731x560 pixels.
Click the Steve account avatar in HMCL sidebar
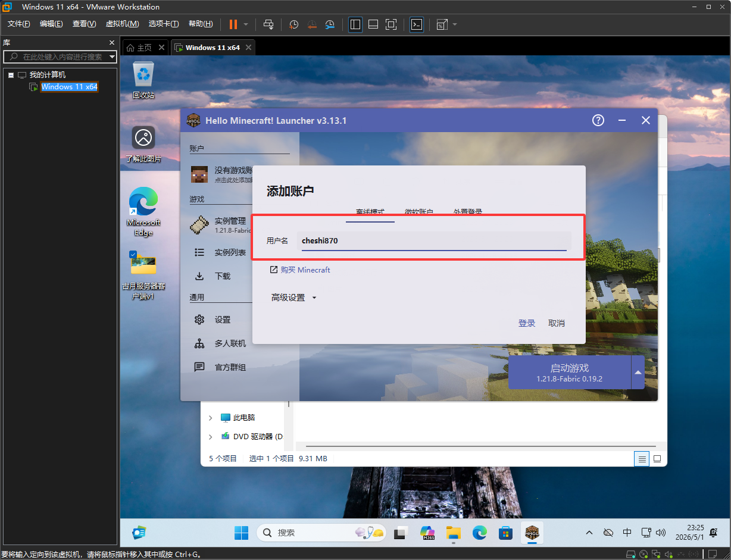click(199, 174)
